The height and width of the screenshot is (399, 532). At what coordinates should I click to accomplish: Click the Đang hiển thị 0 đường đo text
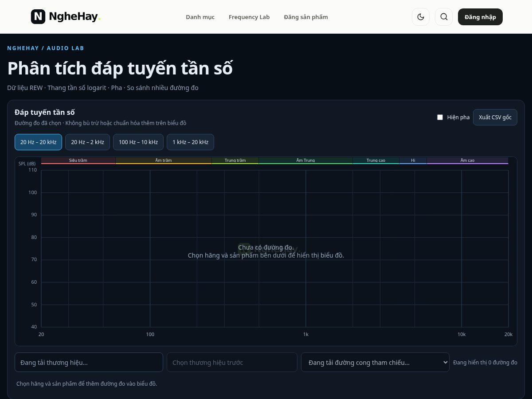[x=485, y=363]
